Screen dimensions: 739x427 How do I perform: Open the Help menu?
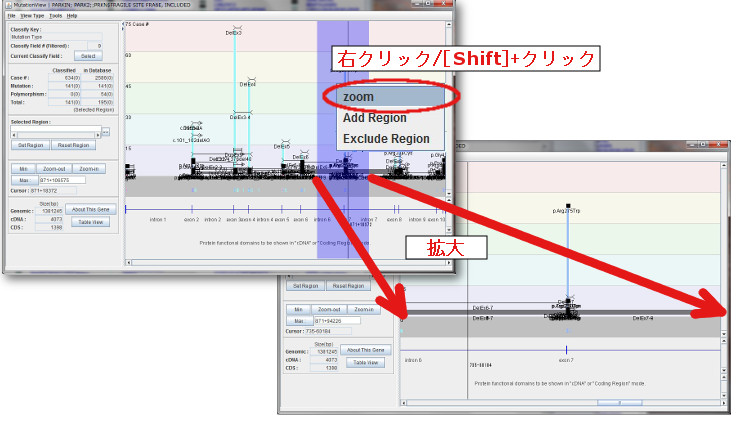point(72,16)
